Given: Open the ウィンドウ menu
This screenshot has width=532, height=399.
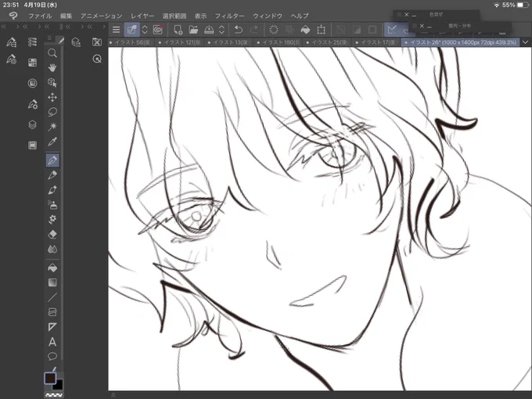Looking at the screenshot, I should (x=268, y=16).
